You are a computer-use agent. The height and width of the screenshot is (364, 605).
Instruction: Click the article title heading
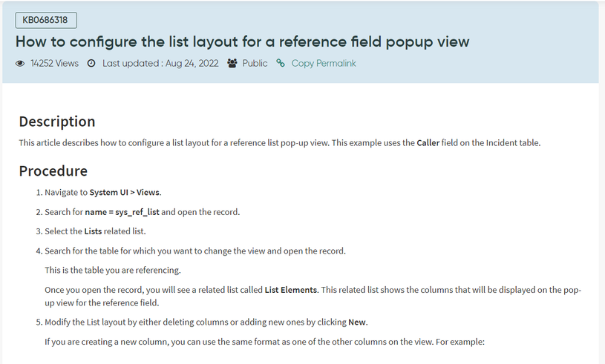coord(242,42)
